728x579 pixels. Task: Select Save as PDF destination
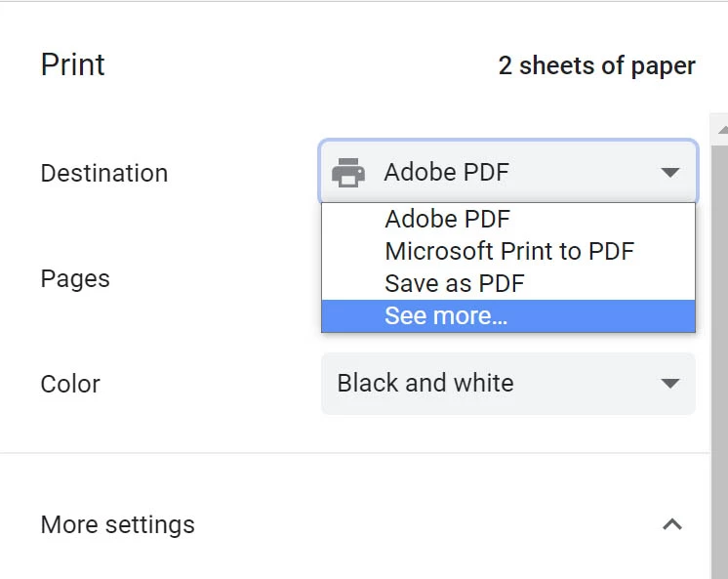click(454, 284)
